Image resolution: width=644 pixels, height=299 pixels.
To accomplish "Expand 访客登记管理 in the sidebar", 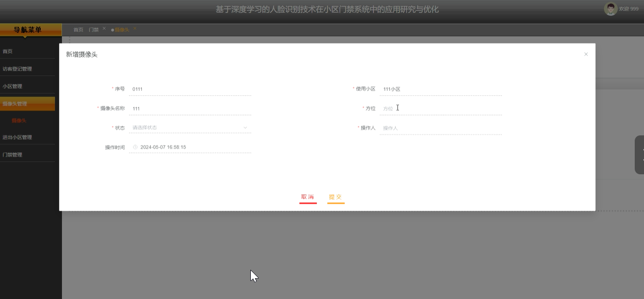I will pos(27,69).
